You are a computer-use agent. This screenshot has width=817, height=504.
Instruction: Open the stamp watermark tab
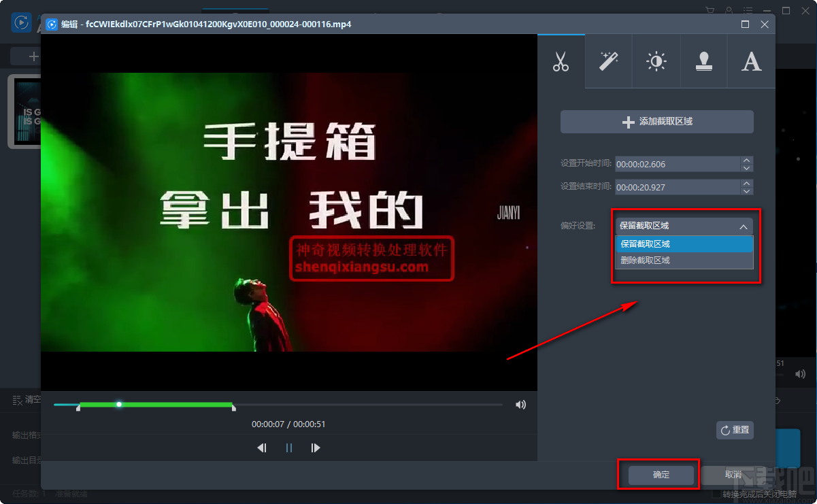pos(703,61)
